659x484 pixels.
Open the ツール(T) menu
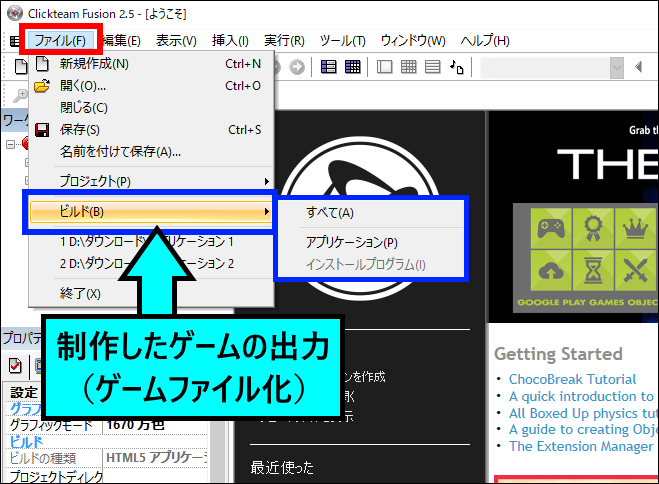[x=343, y=41]
